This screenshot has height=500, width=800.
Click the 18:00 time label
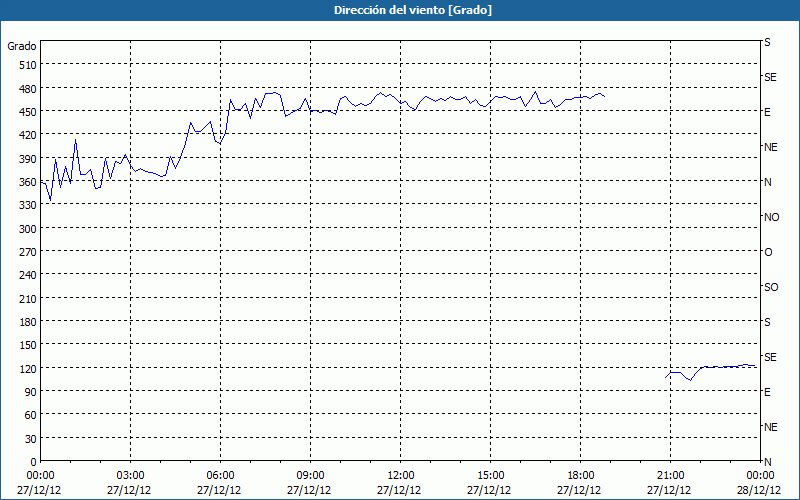(580, 476)
